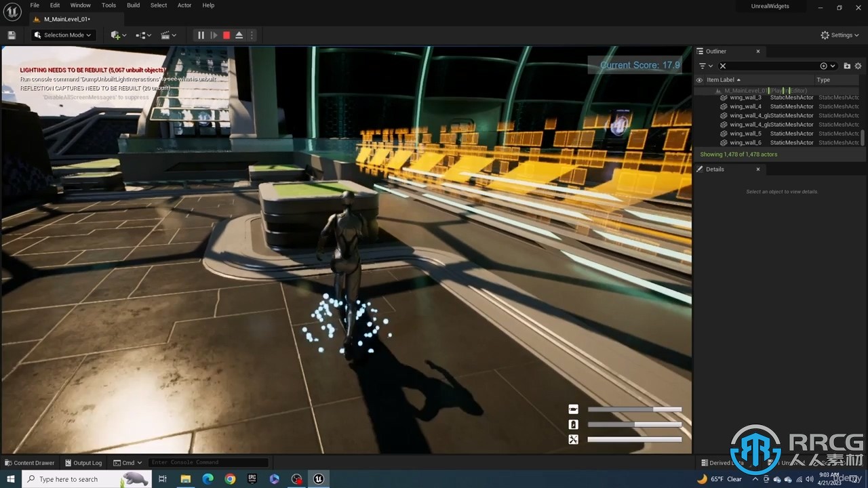
Task: Open the Selection Mode dropdown
Action: 63,35
